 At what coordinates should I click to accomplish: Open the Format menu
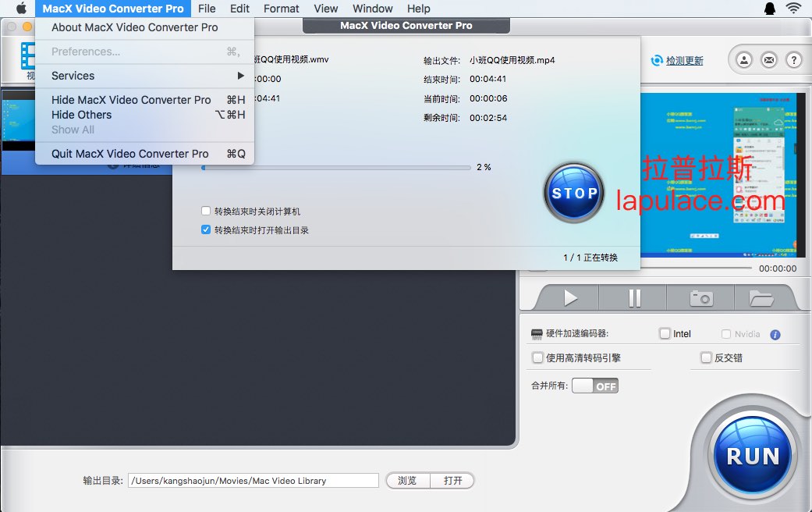(281, 9)
